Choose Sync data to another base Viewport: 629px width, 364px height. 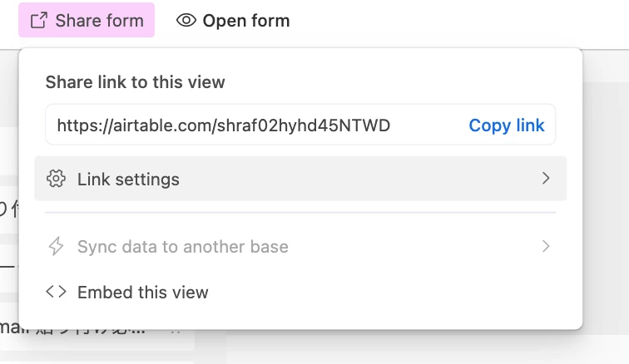pyautogui.click(x=182, y=247)
